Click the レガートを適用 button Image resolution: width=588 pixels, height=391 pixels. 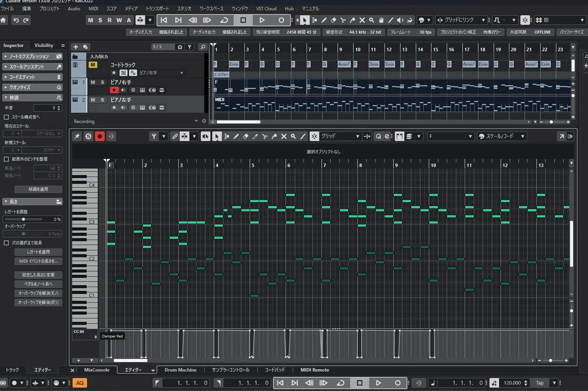38,252
